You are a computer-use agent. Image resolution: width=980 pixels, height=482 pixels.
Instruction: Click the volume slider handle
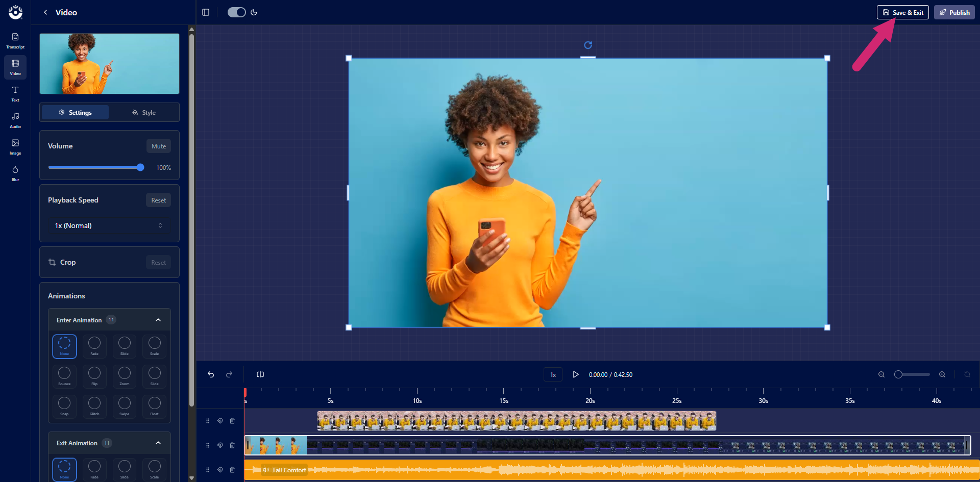tap(140, 167)
